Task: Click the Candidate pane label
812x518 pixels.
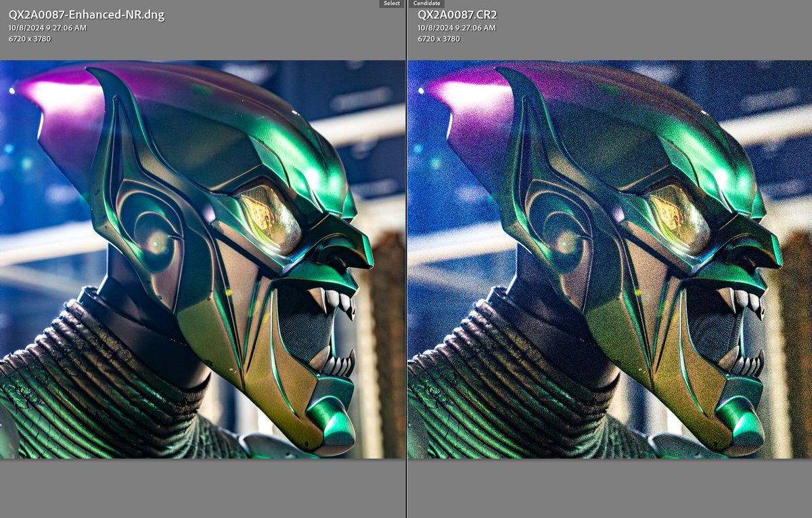Action: click(427, 3)
